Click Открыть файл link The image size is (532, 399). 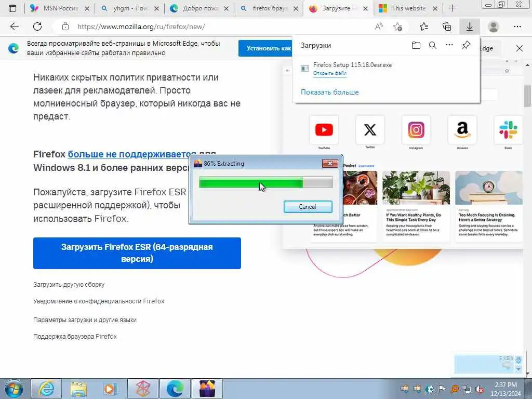pos(330,73)
